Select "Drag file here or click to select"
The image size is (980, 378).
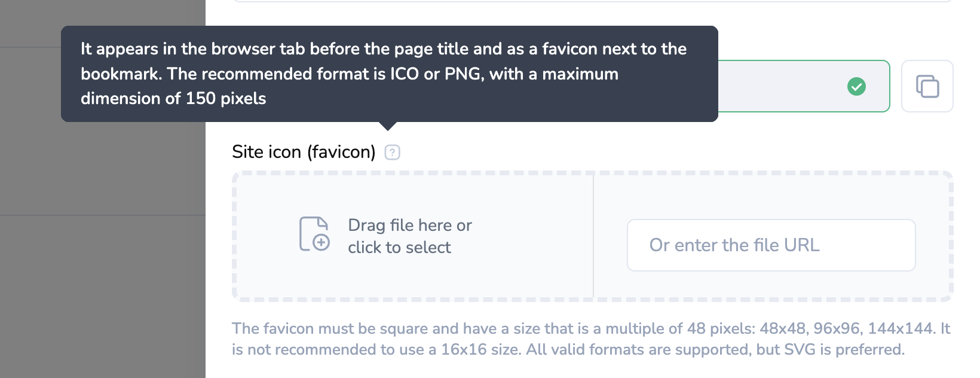[409, 236]
